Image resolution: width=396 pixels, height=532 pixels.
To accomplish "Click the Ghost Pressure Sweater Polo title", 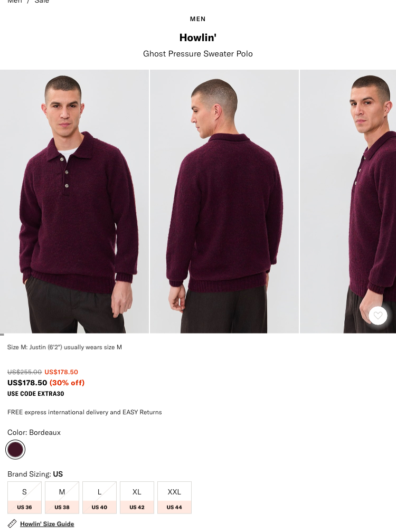I will (198, 54).
